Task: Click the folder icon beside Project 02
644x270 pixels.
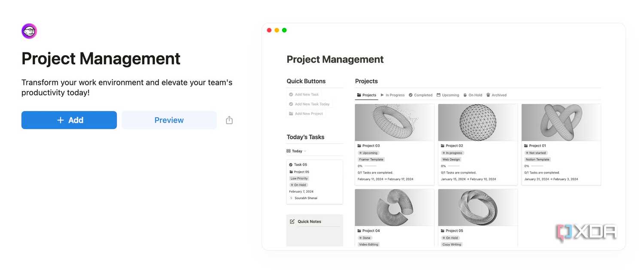Action: click(x=442, y=146)
